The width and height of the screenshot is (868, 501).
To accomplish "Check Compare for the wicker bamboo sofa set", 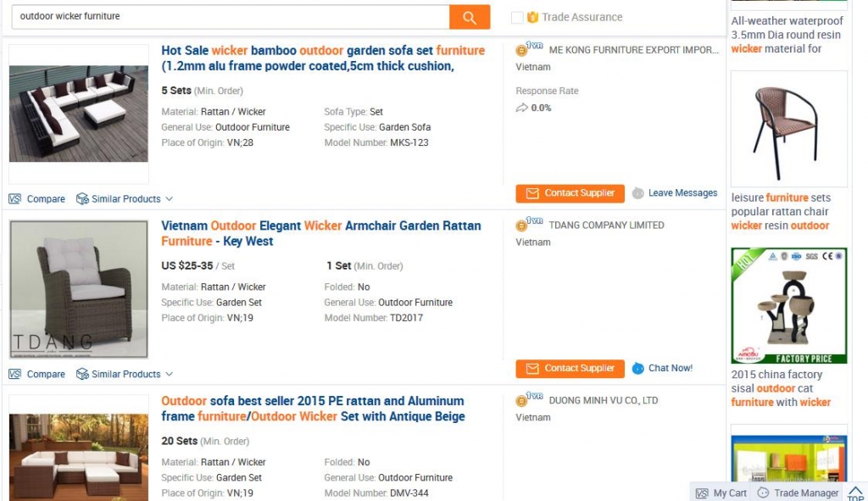I will click(x=15, y=198).
